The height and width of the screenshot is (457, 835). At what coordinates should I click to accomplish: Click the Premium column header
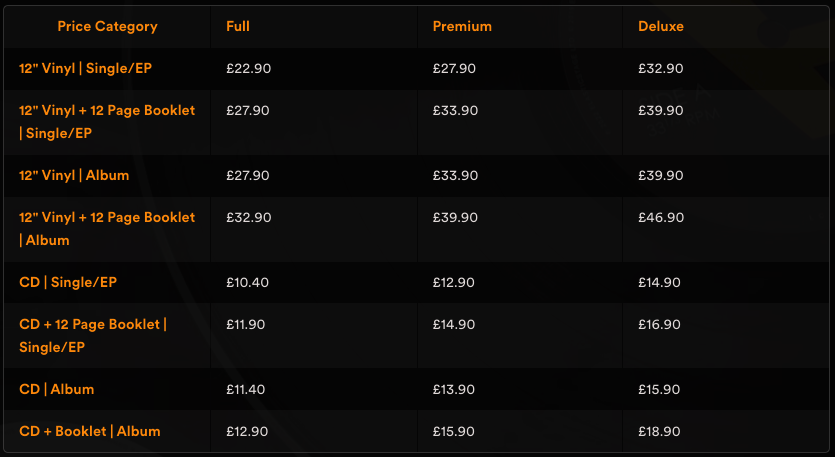pos(462,27)
